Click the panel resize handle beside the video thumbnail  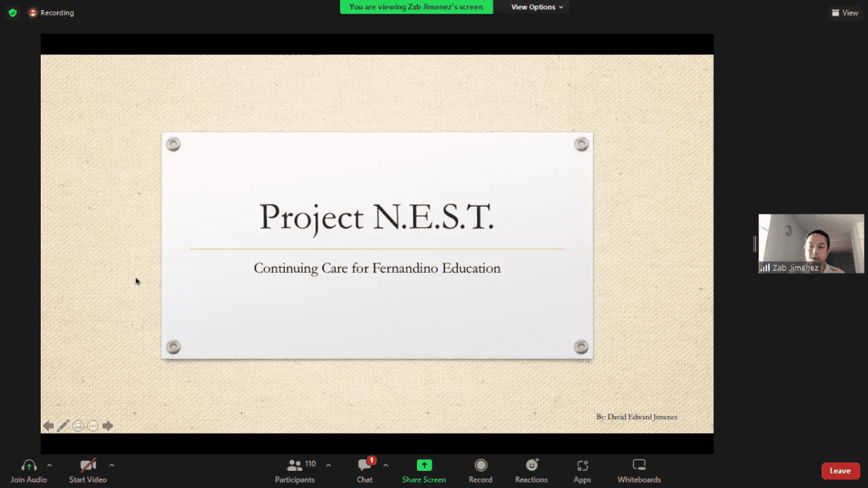[x=754, y=243]
